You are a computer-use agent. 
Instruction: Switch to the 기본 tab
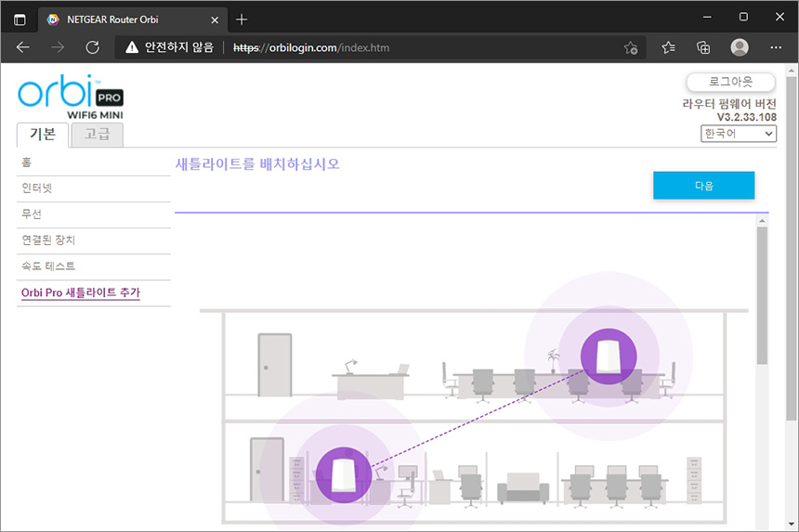tap(43, 135)
